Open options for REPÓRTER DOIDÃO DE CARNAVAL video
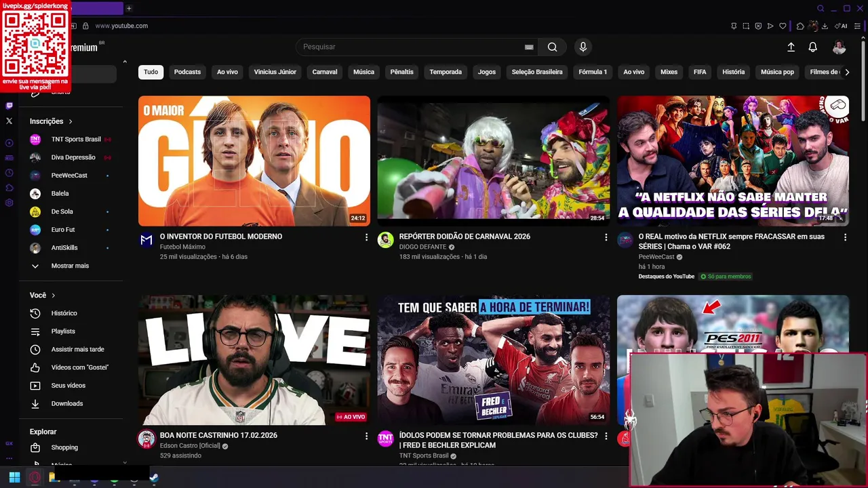868x488 pixels. coord(606,237)
